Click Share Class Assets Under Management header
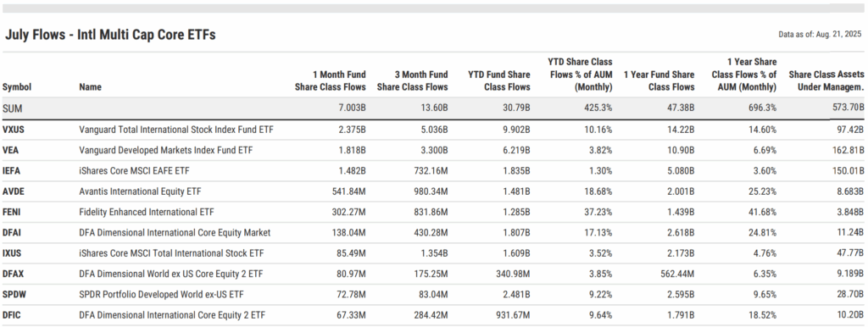 [826, 80]
